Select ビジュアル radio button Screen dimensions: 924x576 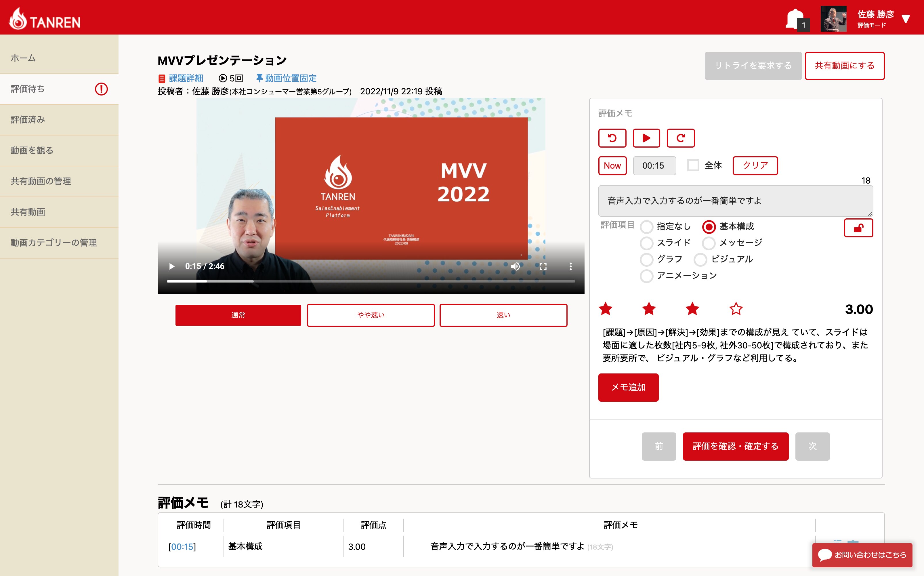(x=700, y=260)
